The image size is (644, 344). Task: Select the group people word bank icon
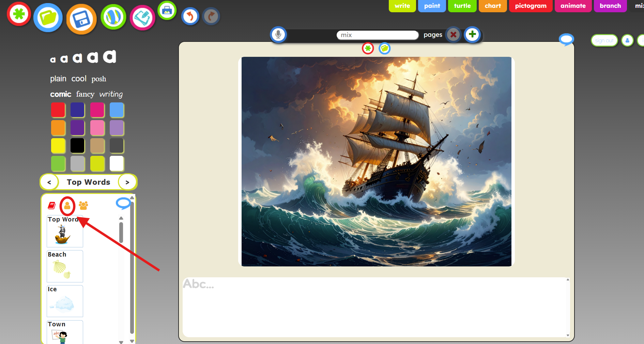(x=83, y=205)
